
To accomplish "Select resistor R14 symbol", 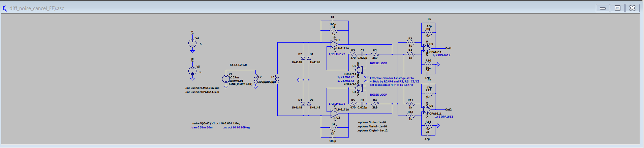I will click(x=428, y=125).
